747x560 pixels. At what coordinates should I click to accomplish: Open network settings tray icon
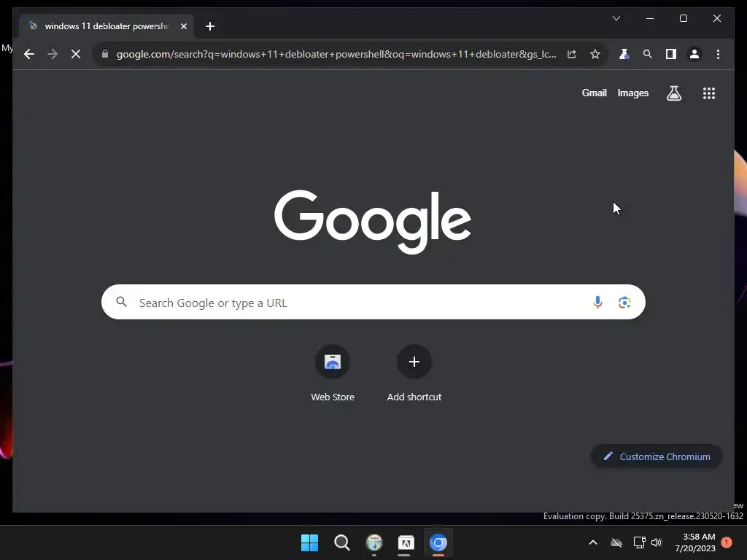click(x=639, y=542)
